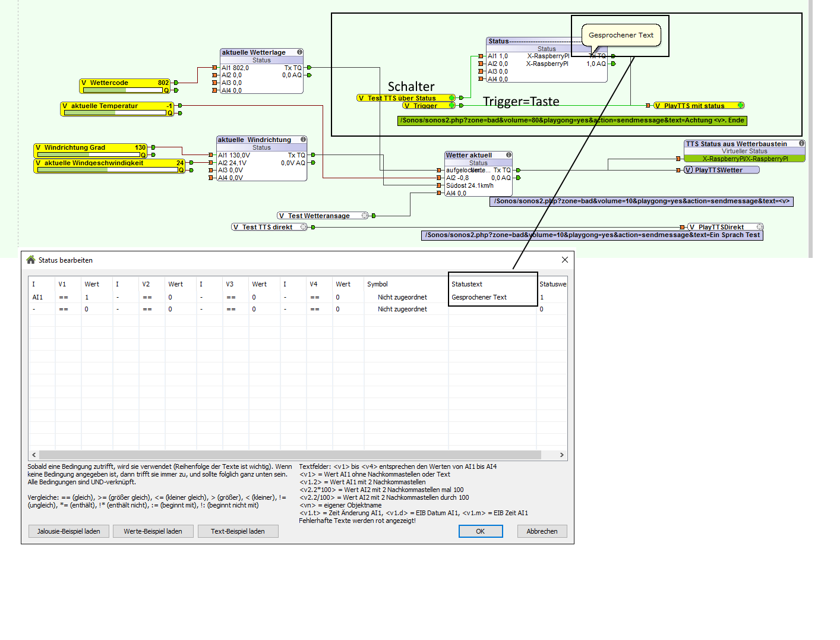Click right scroll arrow of the table
The width and height of the screenshot is (840, 640).
(561, 455)
